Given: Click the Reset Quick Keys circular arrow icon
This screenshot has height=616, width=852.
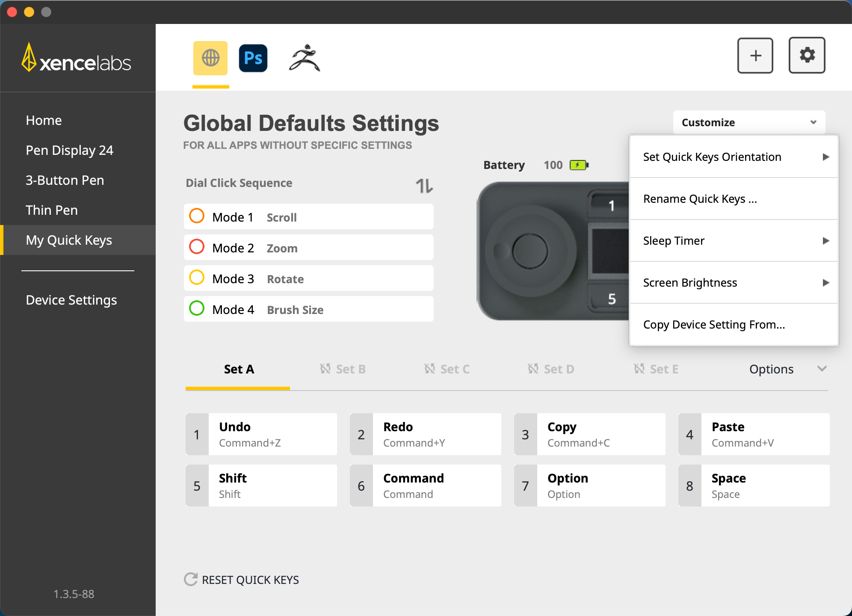Looking at the screenshot, I should point(190,579).
